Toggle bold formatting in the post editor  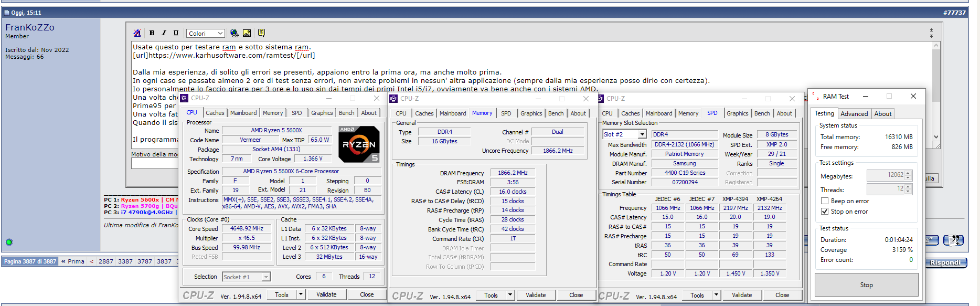pos(152,33)
